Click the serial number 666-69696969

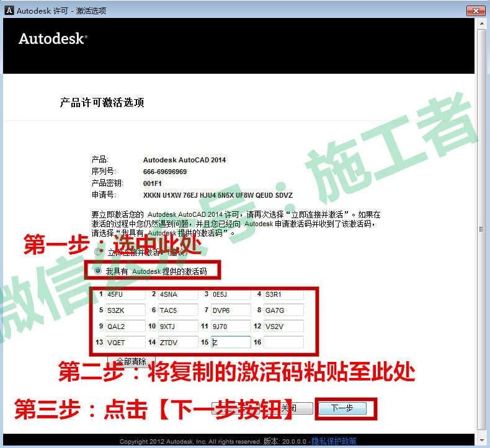(165, 172)
